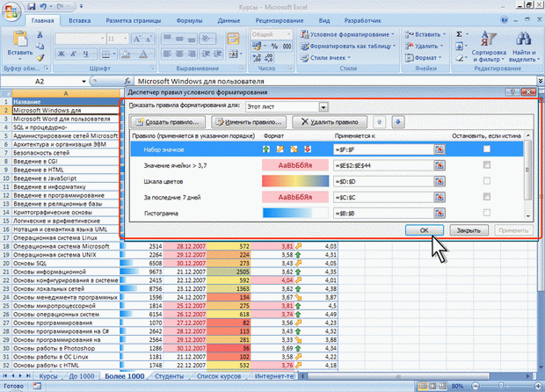This screenshot has height=392, width=545.
Task: Expand the Name Box A2 dropdown arrow
Action: [84, 82]
